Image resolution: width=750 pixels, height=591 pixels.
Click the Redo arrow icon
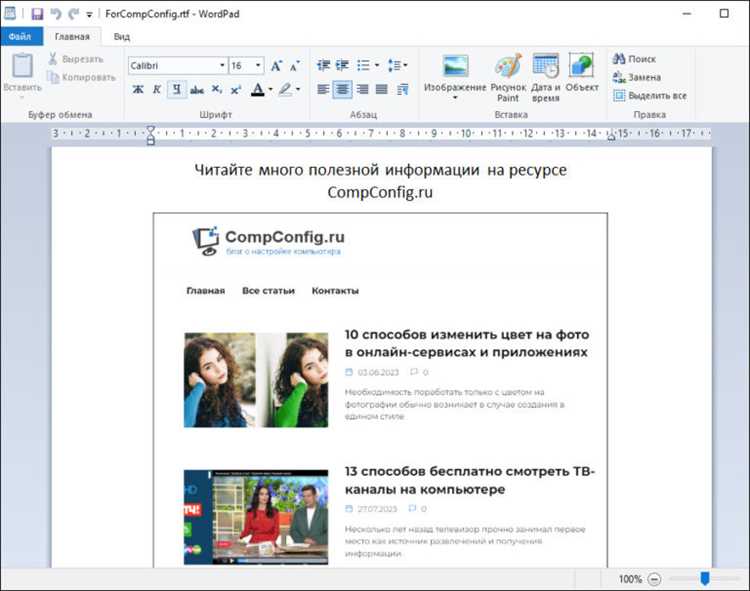pyautogui.click(x=73, y=14)
